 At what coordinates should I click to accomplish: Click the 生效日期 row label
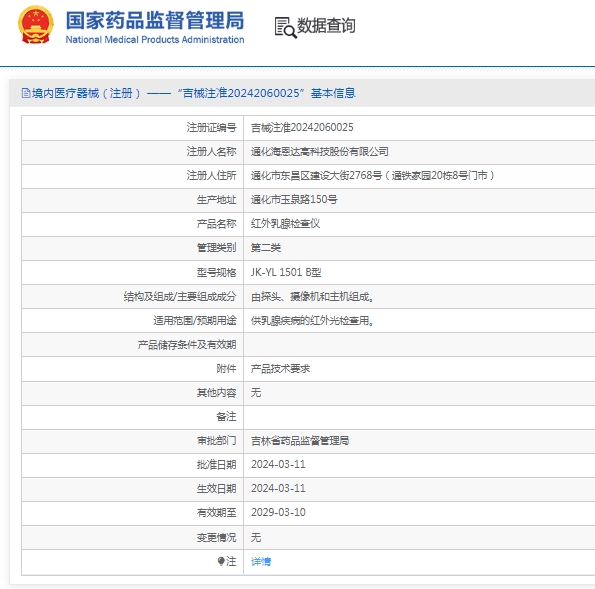[x=216, y=488]
